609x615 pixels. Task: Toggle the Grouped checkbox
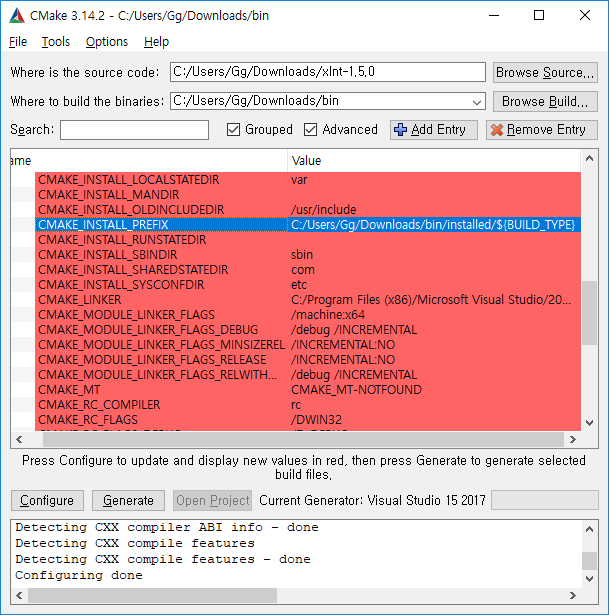233,129
